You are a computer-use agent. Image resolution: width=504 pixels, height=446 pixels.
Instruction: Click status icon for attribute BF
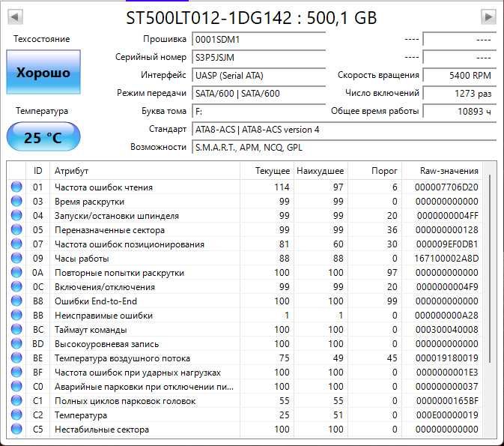click(x=16, y=372)
